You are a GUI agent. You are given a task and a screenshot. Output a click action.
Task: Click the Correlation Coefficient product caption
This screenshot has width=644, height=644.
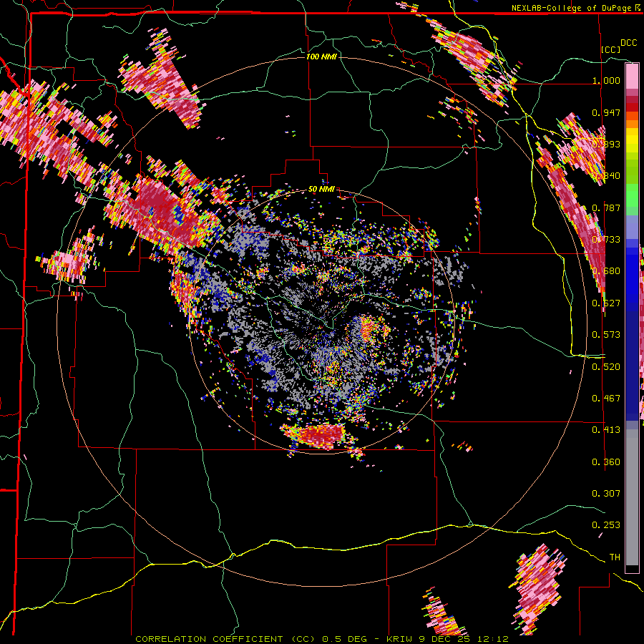(321, 639)
